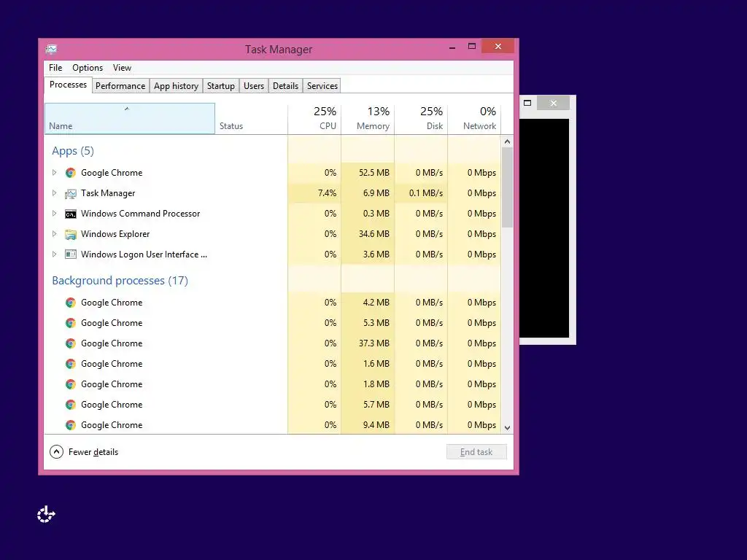Screen dimensions: 747x560
Task: Click the 34.6 MB memory value
Action: pyautogui.click(x=374, y=234)
